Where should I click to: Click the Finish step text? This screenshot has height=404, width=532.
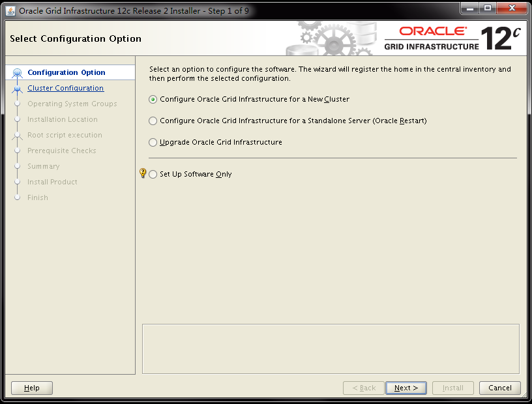[x=38, y=197]
